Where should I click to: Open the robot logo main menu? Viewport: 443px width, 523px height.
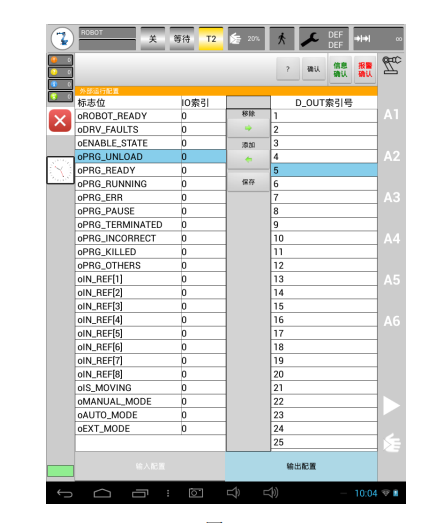tap(62, 38)
